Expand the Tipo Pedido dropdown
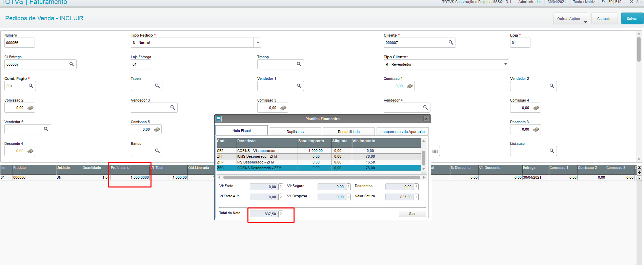Viewport: 644px width, 265px height. click(258, 43)
